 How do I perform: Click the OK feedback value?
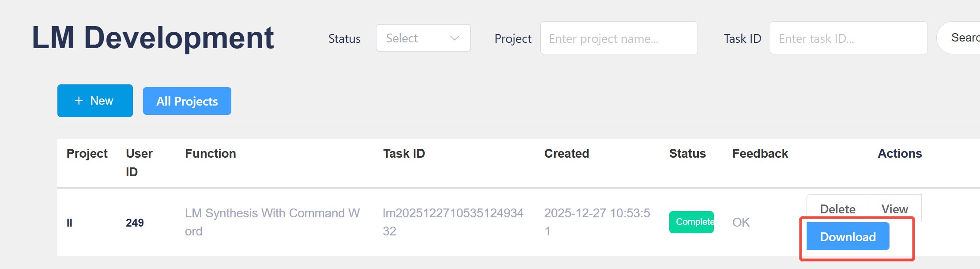pos(741,222)
